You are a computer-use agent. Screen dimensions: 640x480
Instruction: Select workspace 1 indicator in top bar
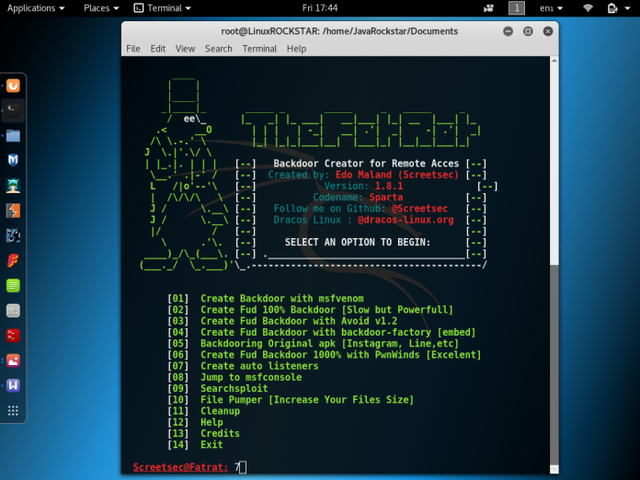(x=516, y=8)
